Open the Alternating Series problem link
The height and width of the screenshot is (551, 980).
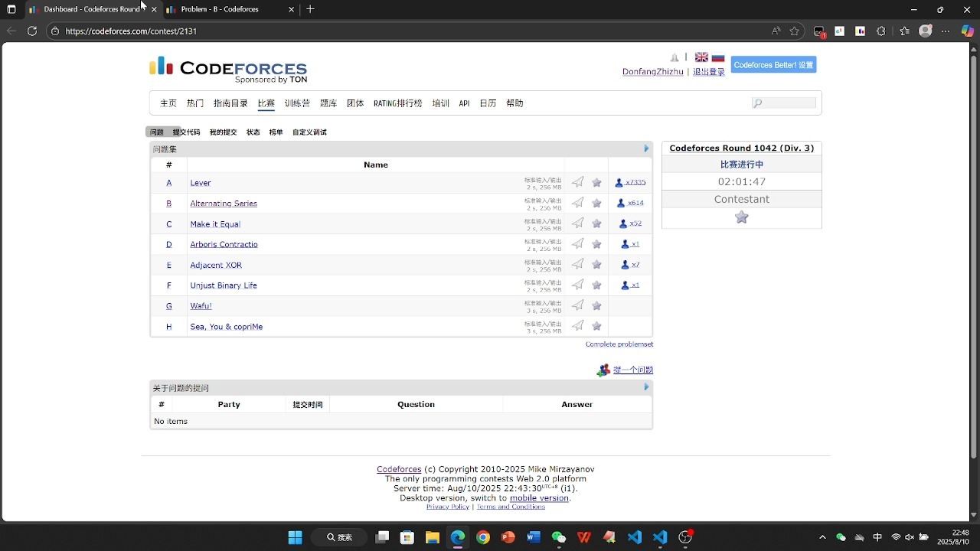pyautogui.click(x=224, y=204)
